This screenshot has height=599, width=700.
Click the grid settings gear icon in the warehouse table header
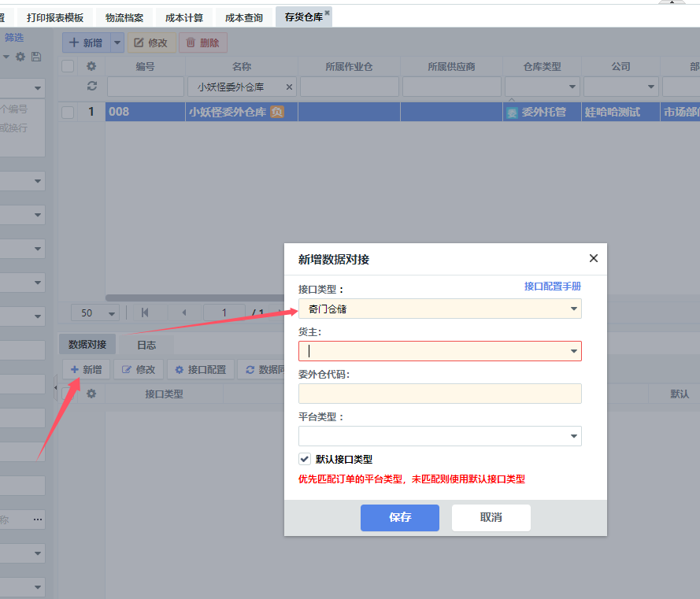91,66
